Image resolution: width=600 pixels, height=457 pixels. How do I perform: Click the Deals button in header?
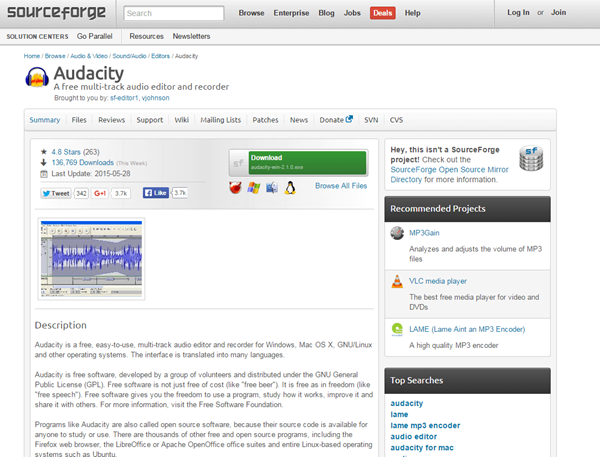click(383, 13)
